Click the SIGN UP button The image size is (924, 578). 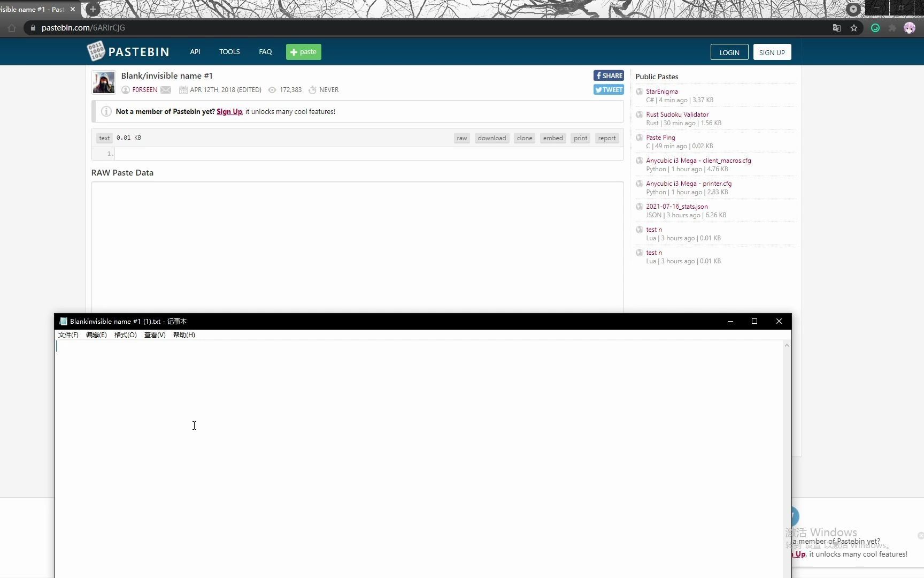point(772,52)
